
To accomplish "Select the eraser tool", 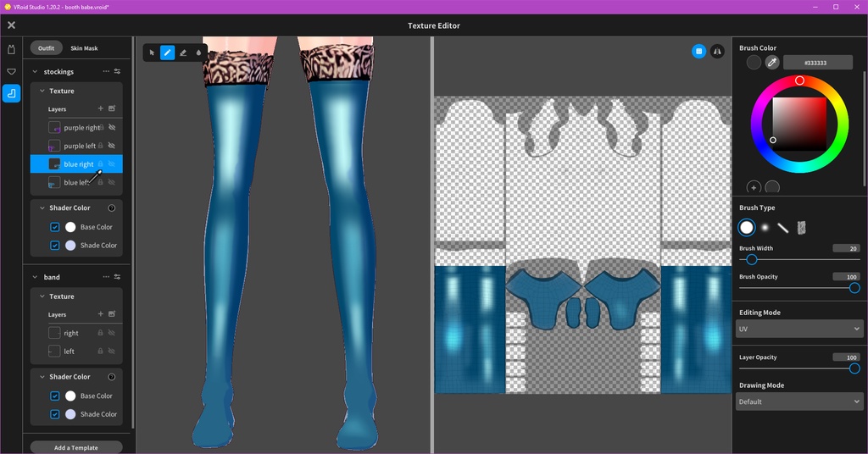I will [183, 53].
